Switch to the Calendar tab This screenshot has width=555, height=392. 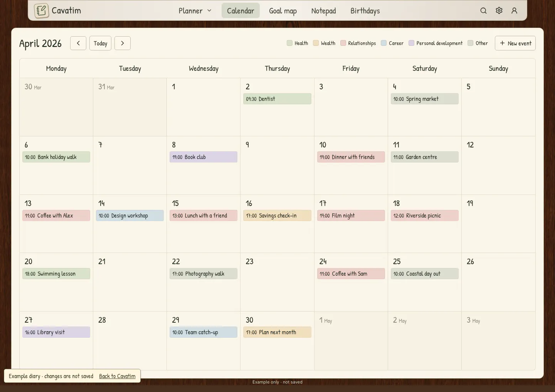(x=240, y=11)
